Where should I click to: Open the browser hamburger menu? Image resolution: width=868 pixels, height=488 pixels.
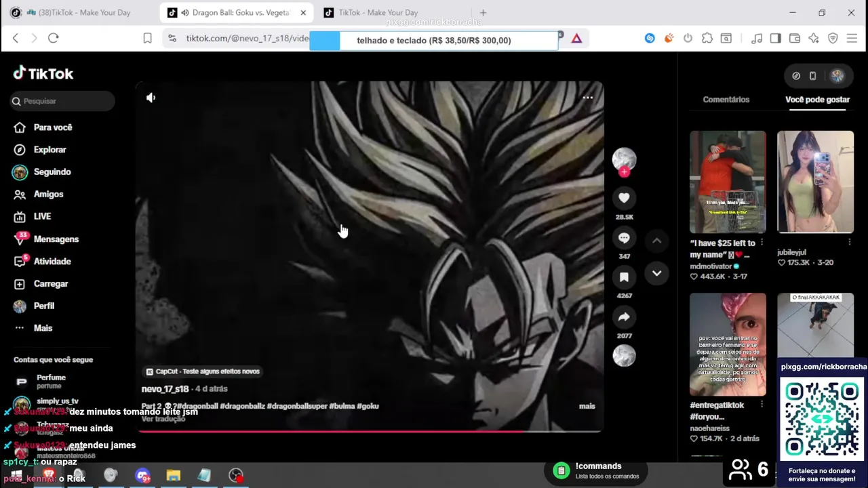coord(852,39)
